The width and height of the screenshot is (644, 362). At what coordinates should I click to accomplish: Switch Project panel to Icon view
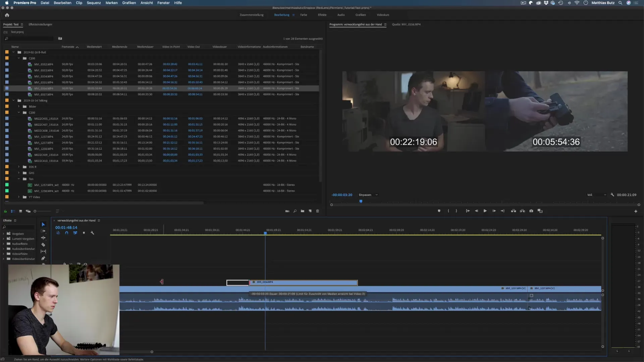pyautogui.click(x=20, y=211)
